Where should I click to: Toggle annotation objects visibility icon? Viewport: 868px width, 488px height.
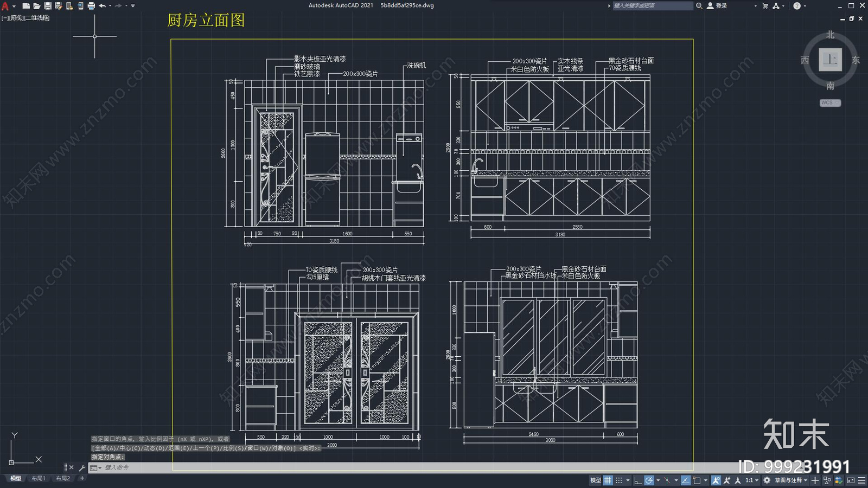716,480
